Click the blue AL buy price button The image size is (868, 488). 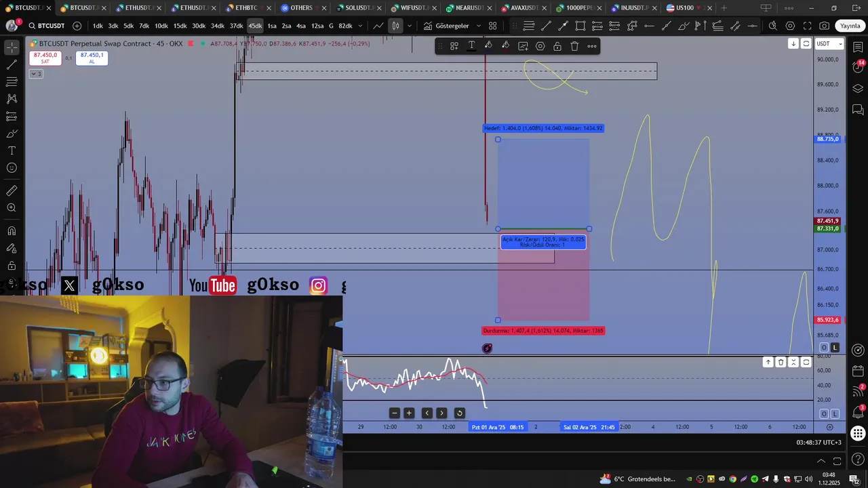coord(92,58)
